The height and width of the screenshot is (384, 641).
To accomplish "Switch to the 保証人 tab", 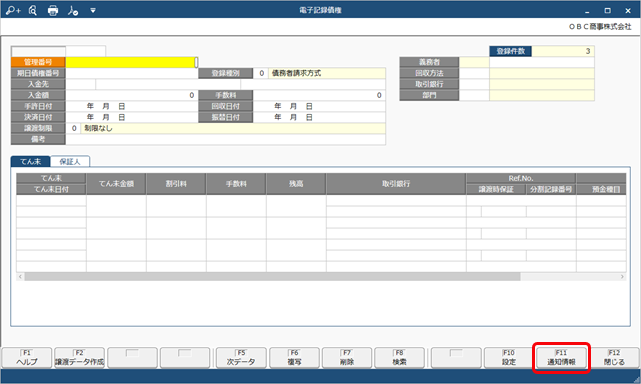I will click(70, 162).
